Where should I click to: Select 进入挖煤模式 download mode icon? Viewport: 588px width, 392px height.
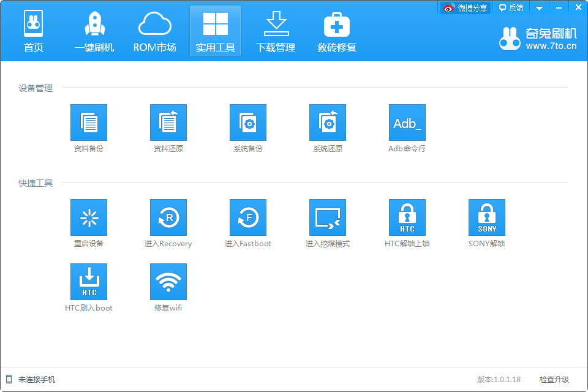[x=328, y=217]
